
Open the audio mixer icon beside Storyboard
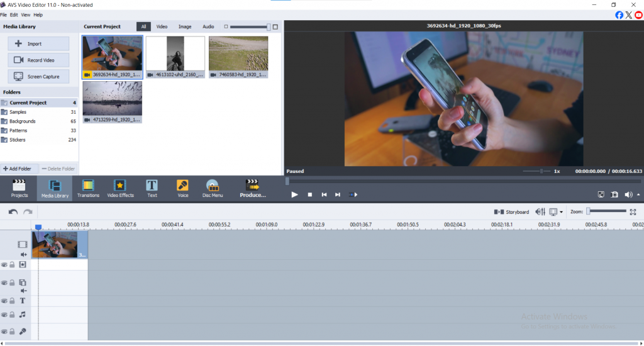tap(540, 212)
